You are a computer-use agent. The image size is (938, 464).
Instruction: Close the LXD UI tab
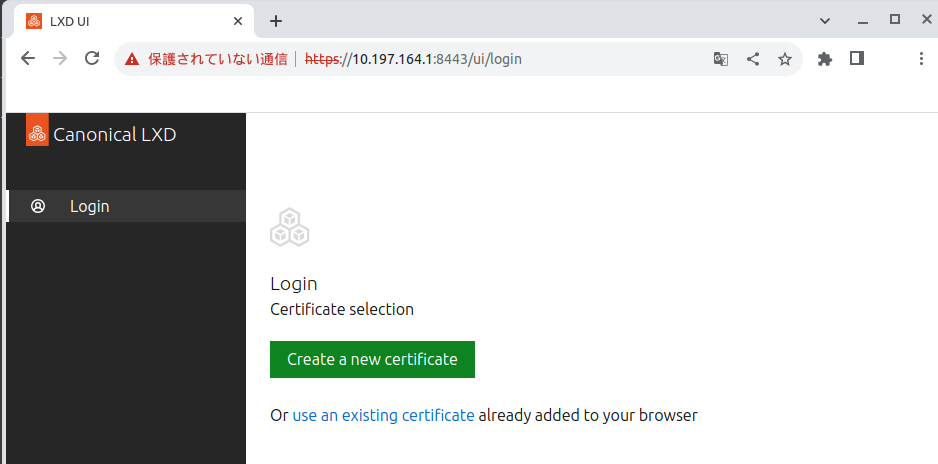pyautogui.click(x=237, y=22)
